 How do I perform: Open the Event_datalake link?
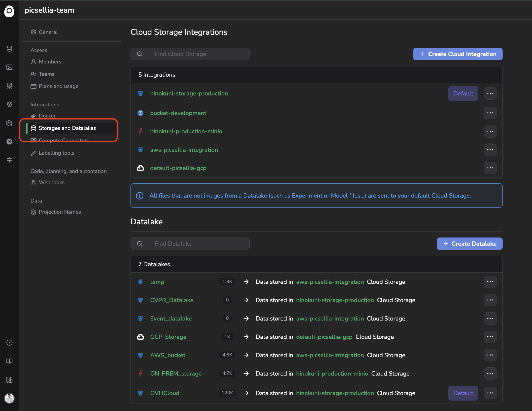171,319
